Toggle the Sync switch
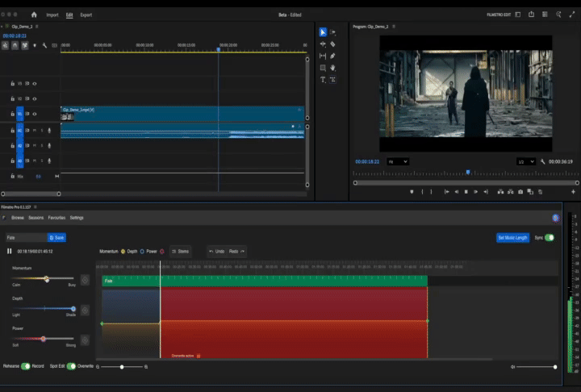581x392 pixels. [x=550, y=238]
